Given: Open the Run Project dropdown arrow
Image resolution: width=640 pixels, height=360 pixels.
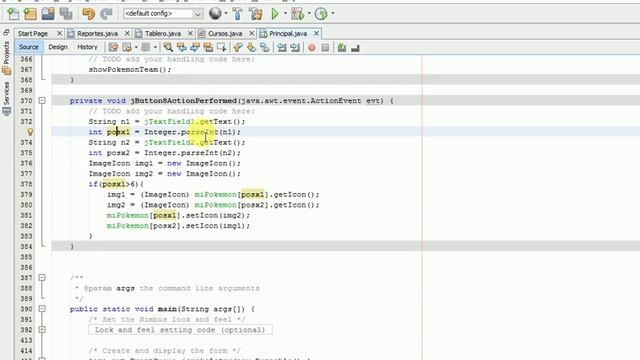Looking at the screenshot, I should click(x=285, y=13).
